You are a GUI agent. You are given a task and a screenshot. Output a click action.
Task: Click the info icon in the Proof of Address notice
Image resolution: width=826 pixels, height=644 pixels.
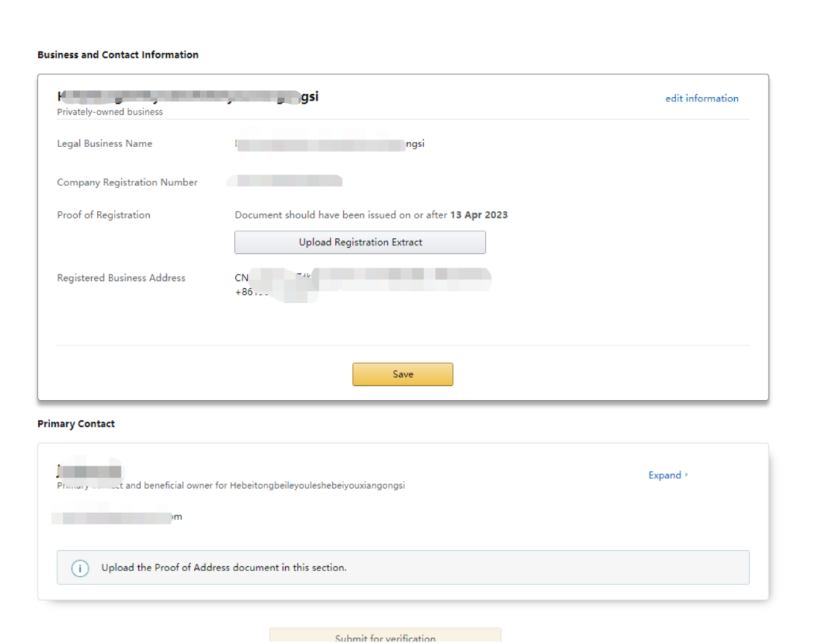pyautogui.click(x=80, y=568)
